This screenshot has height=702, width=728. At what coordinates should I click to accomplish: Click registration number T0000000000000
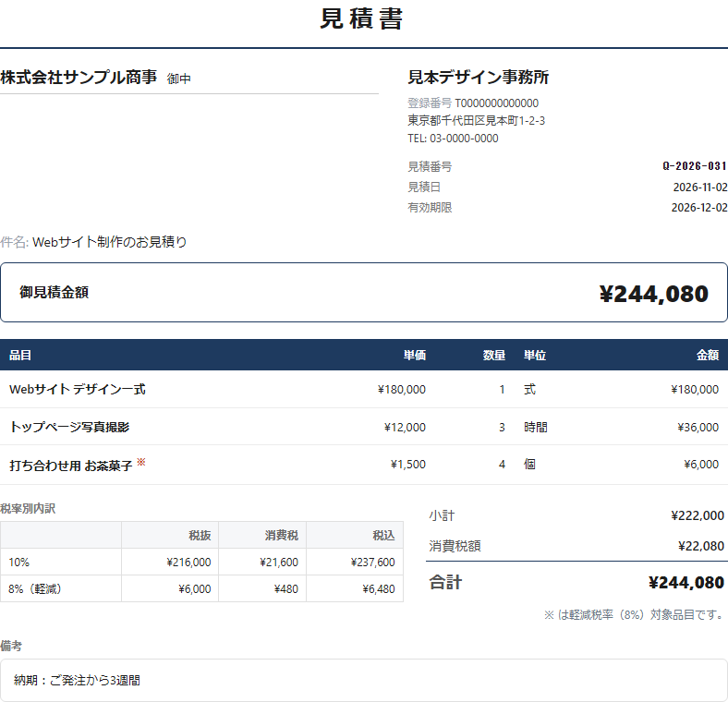tap(496, 103)
